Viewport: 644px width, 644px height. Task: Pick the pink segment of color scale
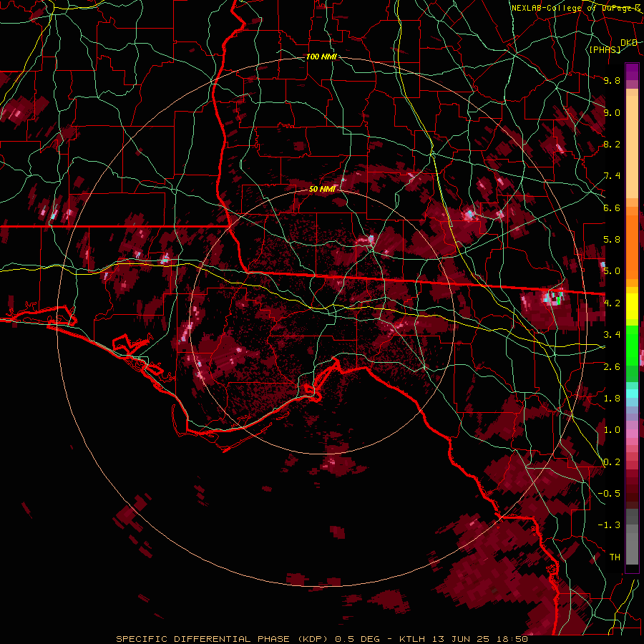pos(632,434)
